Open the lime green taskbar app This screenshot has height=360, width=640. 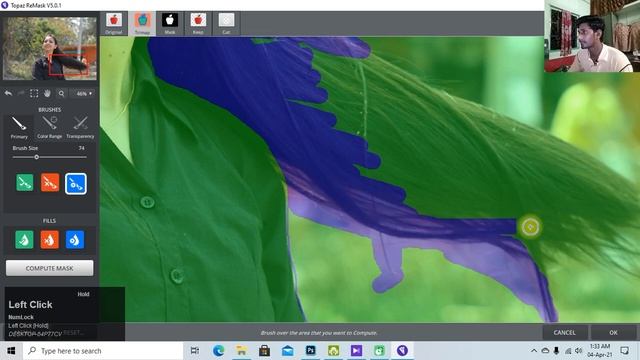coord(333,351)
